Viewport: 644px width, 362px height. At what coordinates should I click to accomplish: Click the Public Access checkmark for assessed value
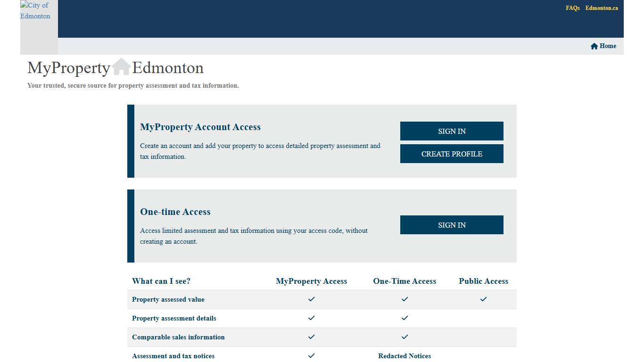pyautogui.click(x=483, y=299)
